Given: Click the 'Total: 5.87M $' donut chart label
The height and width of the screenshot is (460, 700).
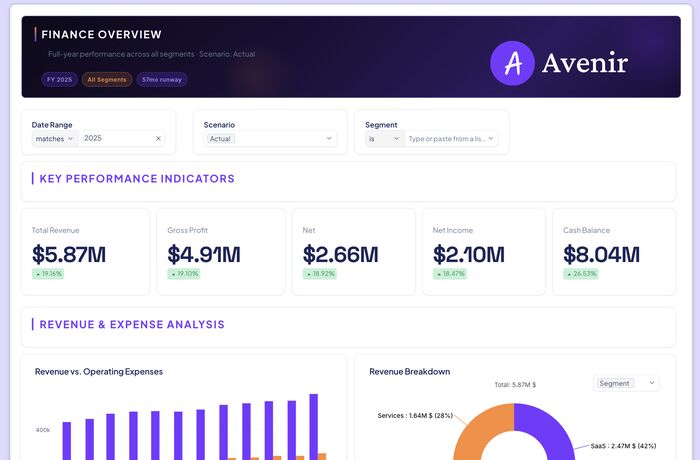Looking at the screenshot, I should click(x=515, y=385).
